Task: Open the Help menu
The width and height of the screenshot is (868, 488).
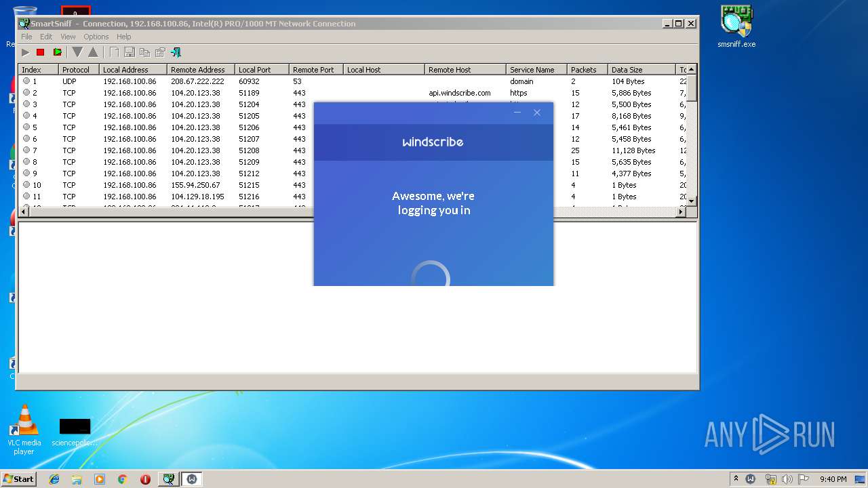Action: pyautogui.click(x=123, y=37)
